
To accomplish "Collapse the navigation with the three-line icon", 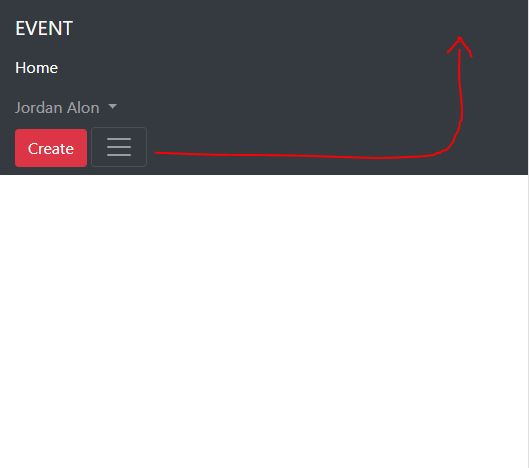I will click(x=119, y=147).
